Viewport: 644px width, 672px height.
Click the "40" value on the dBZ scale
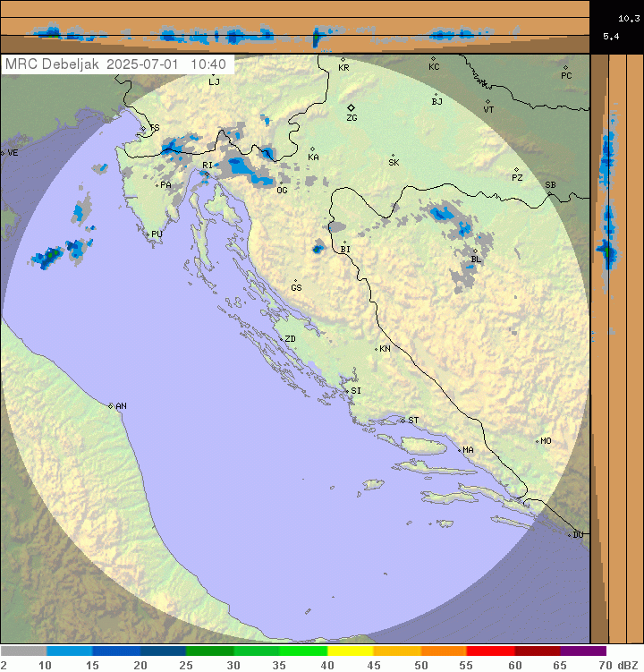point(327,665)
